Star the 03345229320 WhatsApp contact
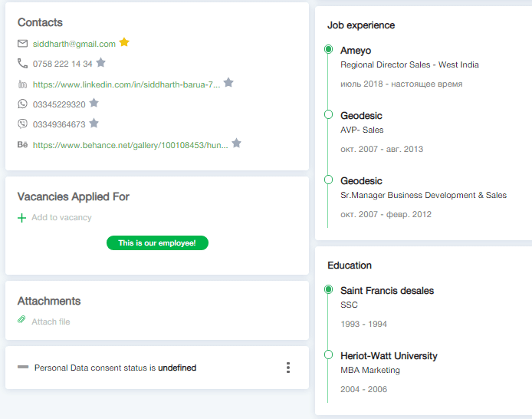The image size is (532, 419). pos(94,103)
